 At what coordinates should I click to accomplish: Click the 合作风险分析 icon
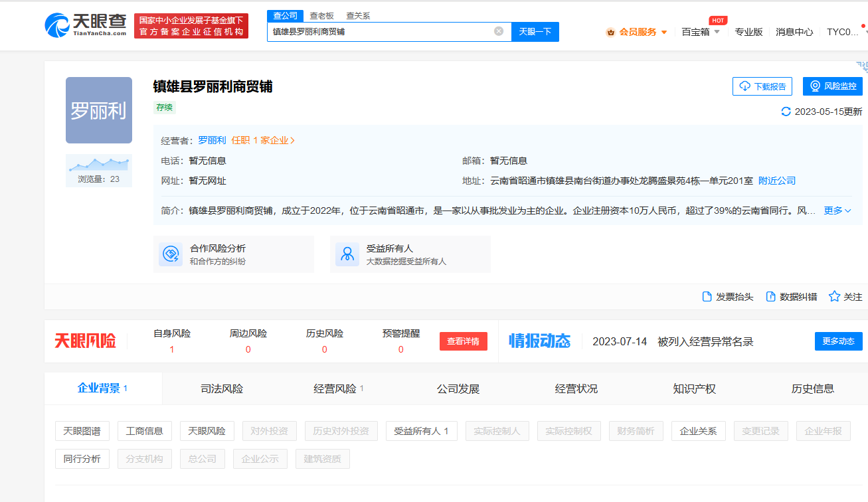[171, 254]
